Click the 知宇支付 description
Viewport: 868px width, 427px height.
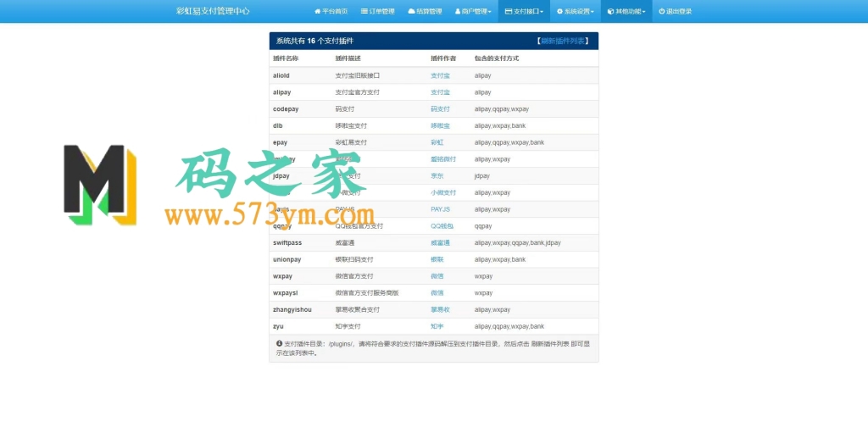coord(348,326)
